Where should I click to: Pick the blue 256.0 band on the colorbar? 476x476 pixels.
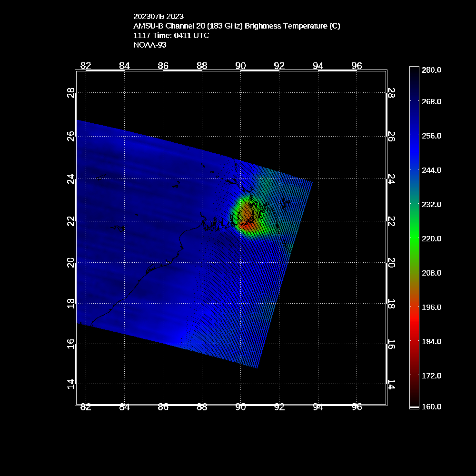pyautogui.click(x=414, y=136)
